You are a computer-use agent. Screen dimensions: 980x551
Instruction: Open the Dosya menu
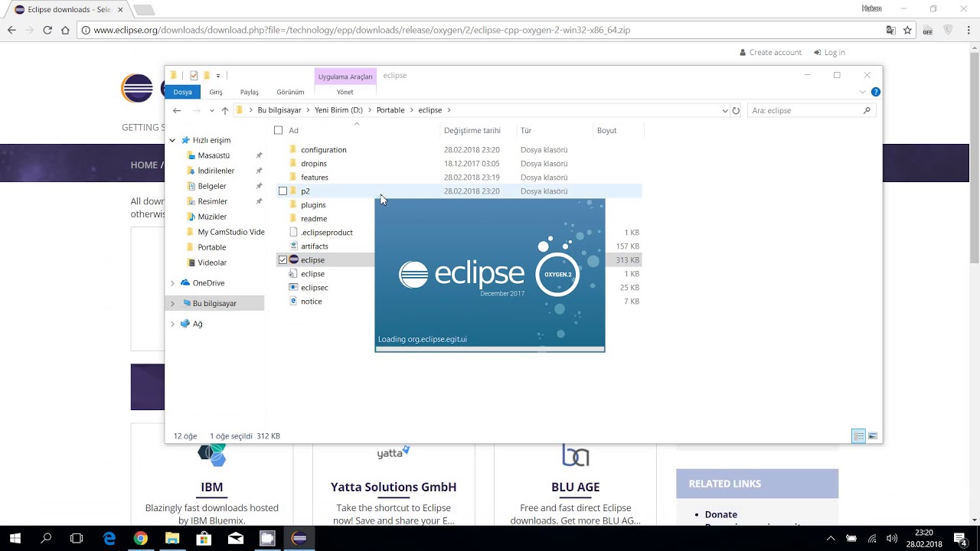[x=182, y=92]
